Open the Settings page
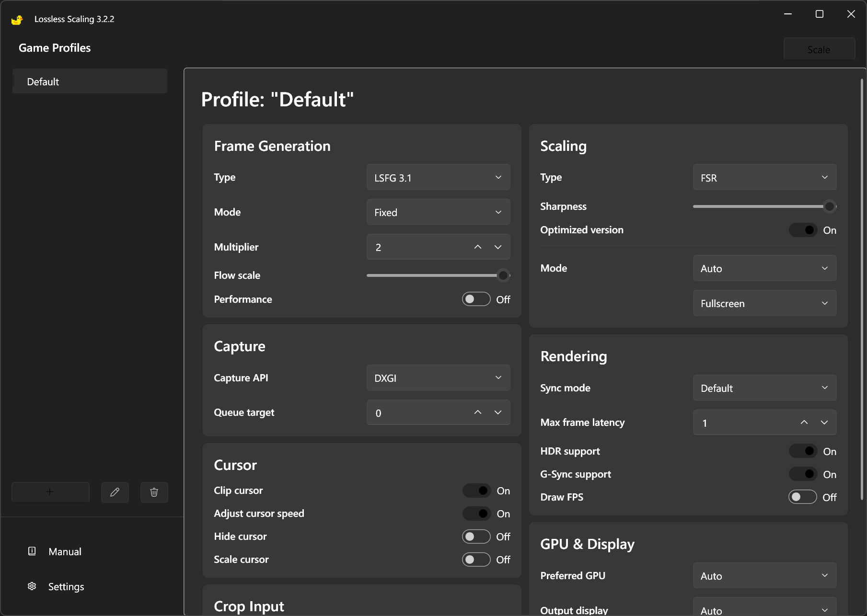 (66, 587)
